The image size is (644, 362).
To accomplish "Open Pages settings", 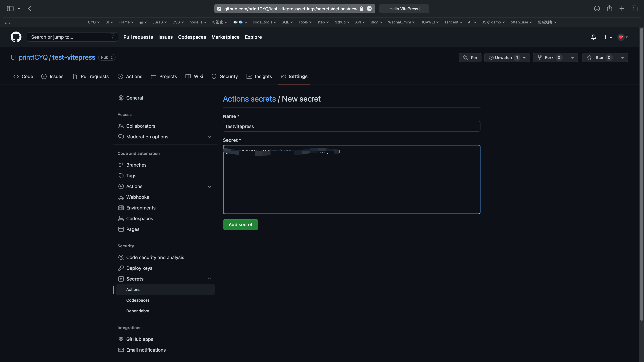I will 165,229.
